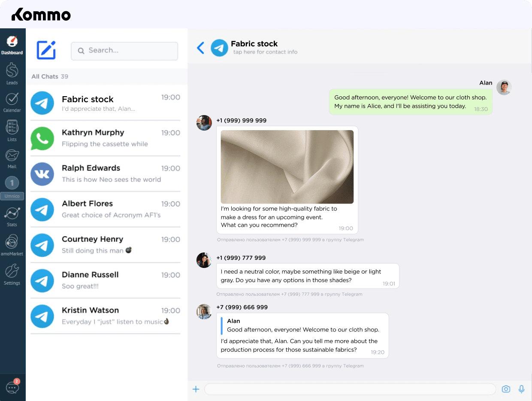Viewport: 532px width, 401px height.
Task: Click the plus icon to add attachment
Action: (x=196, y=389)
